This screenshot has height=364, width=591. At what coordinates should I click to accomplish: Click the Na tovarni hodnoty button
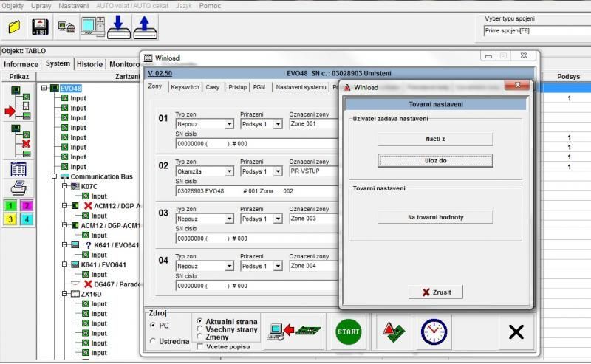tap(435, 217)
